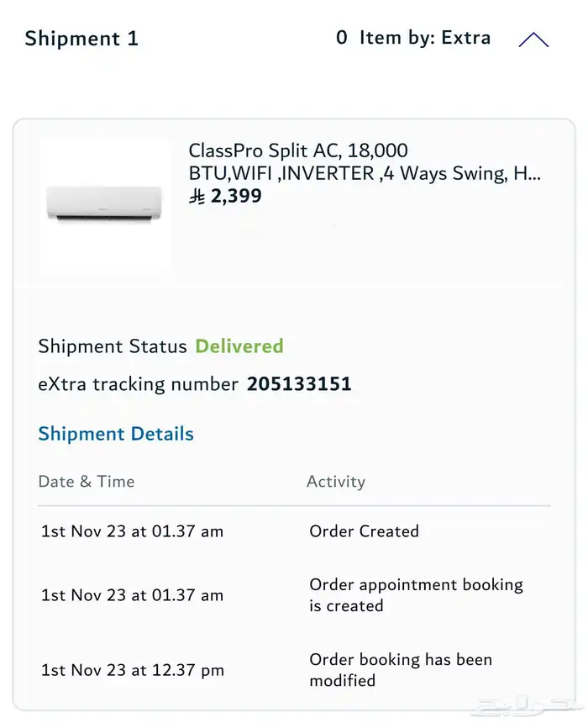Select the 'Order booking has been modified' entry
Screen dimensions: 588x723
[401, 670]
